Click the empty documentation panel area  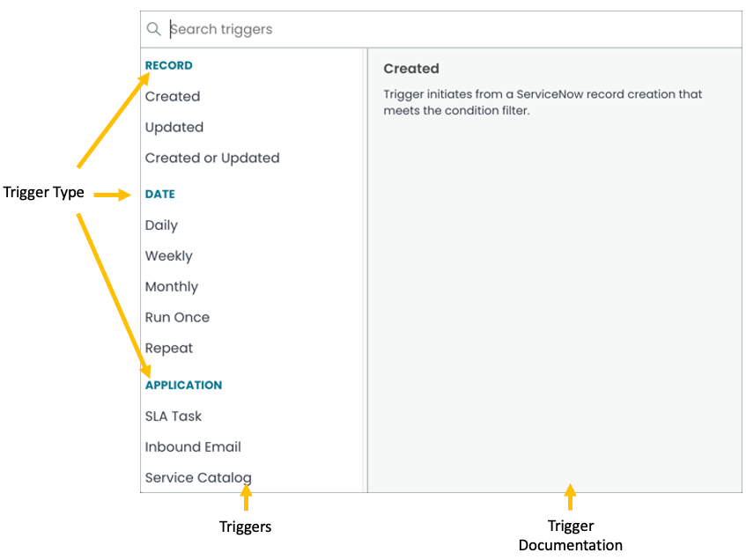pos(555,308)
